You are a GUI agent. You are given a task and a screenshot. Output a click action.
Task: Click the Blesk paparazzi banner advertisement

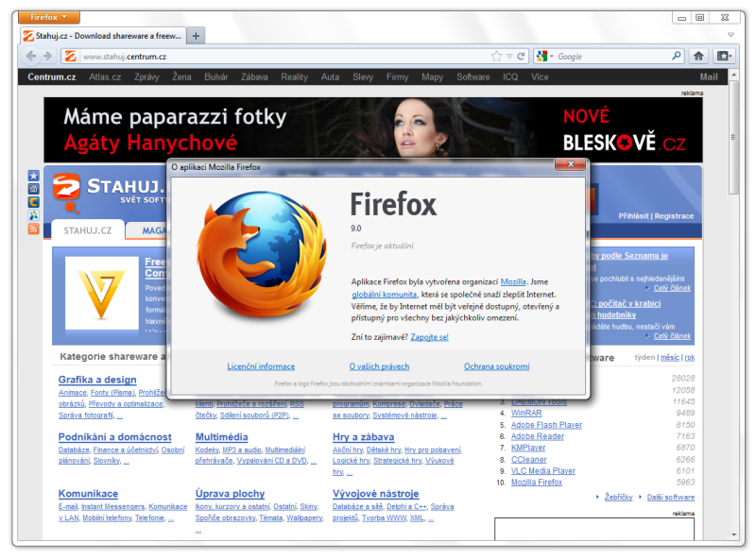[x=372, y=130]
